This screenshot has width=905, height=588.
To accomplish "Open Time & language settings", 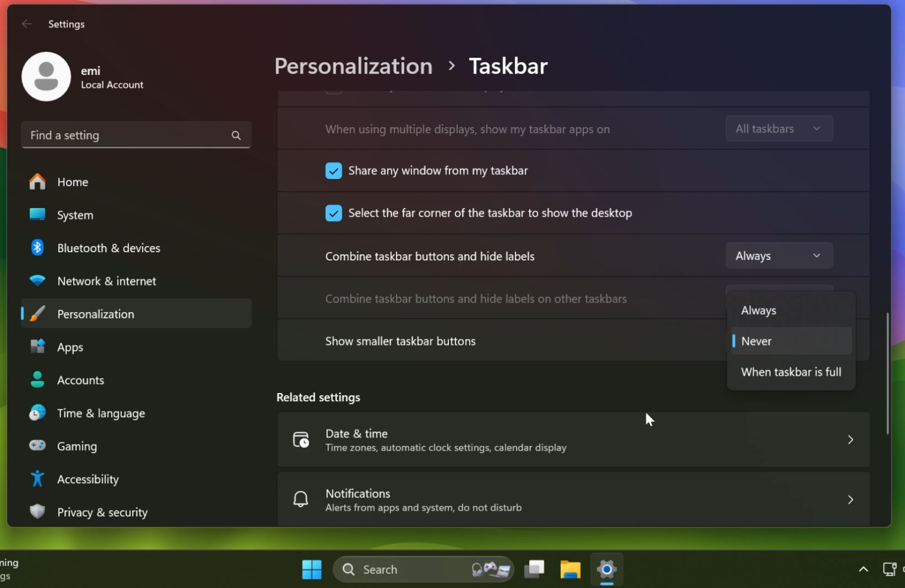I will [x=101, y=413].
